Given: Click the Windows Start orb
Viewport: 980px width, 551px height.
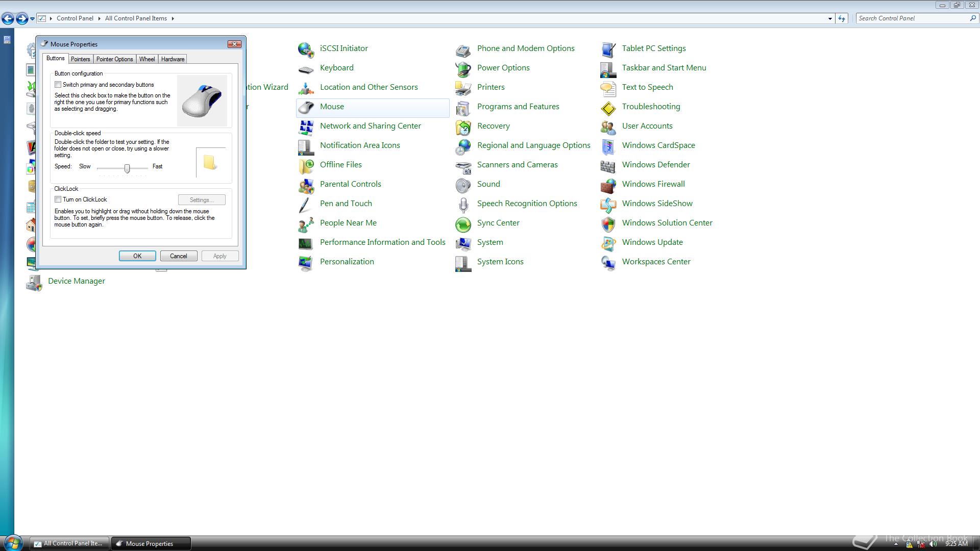Looking at the screenshot, I should (x=13, y=543).
